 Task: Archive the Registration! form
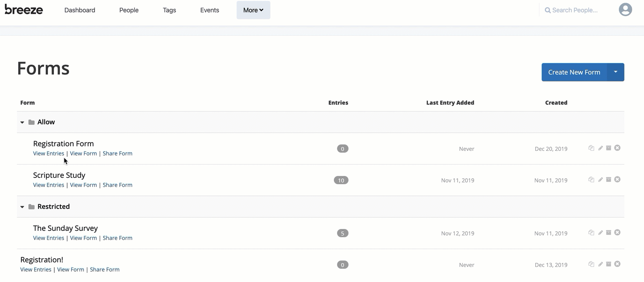(x=608, y=264)
